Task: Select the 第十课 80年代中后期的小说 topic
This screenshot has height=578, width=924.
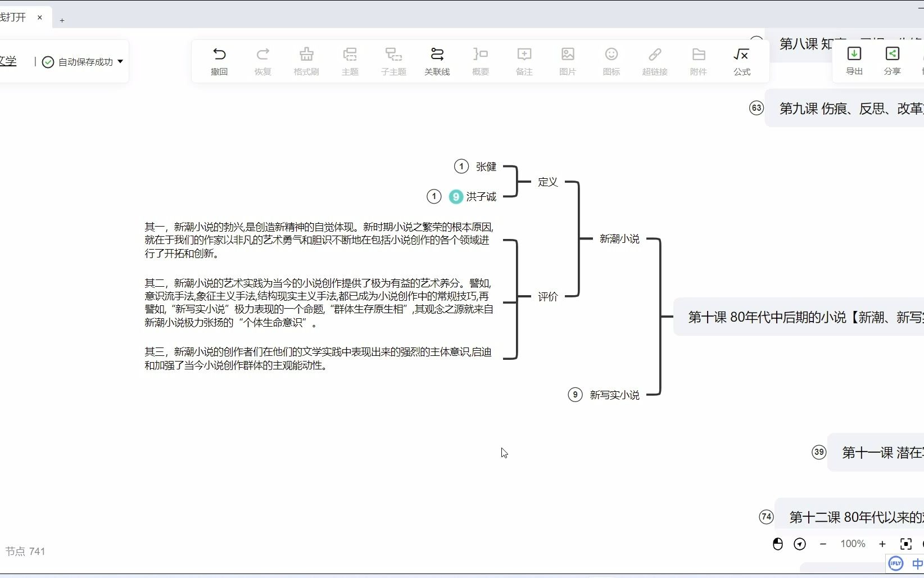Action: point(799,317)
